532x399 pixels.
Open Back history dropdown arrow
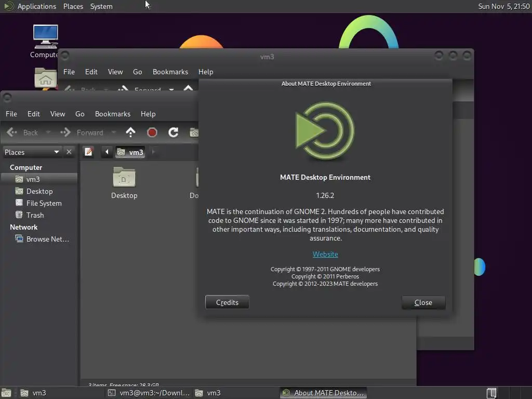pos(48,132)
